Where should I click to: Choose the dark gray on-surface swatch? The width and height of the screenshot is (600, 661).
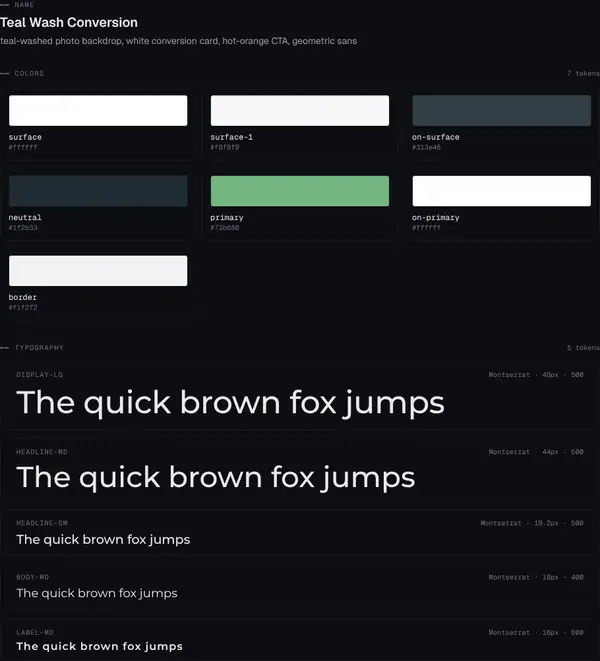[501, 110]
